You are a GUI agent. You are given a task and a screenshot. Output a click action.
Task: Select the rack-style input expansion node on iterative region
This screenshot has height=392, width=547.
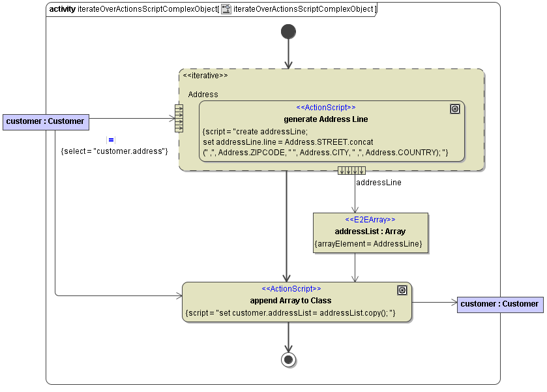tap(179, 120)
